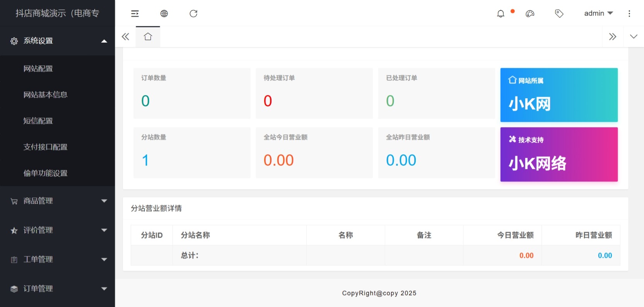Go to 短信配置 page
This screenshot has width=644, height=307.
tap(38, 121)
